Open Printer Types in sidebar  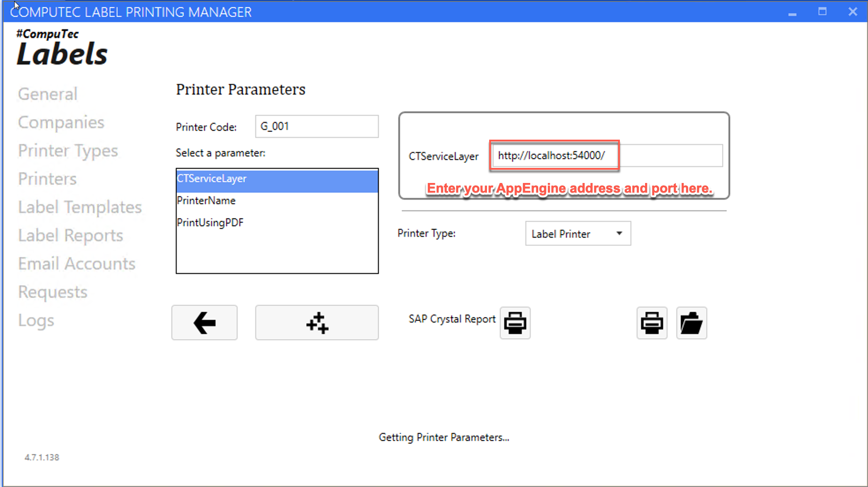68,151
